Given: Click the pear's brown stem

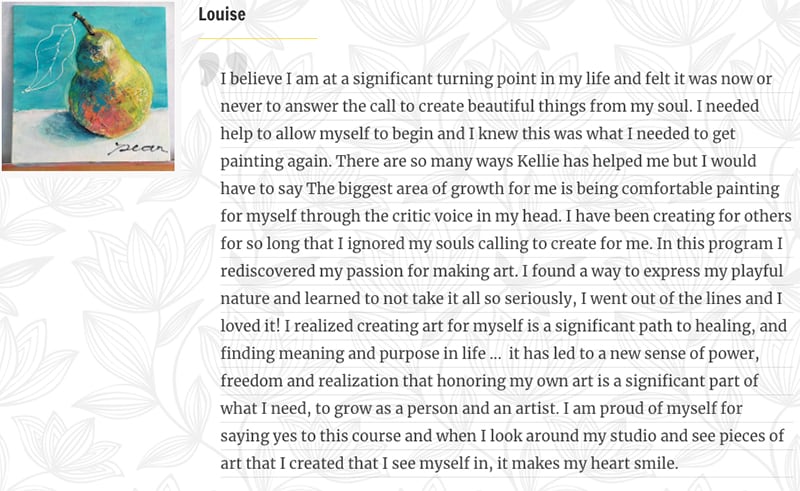Looking at the screenshot, I should pyautogui.click(x=83, y=23).
